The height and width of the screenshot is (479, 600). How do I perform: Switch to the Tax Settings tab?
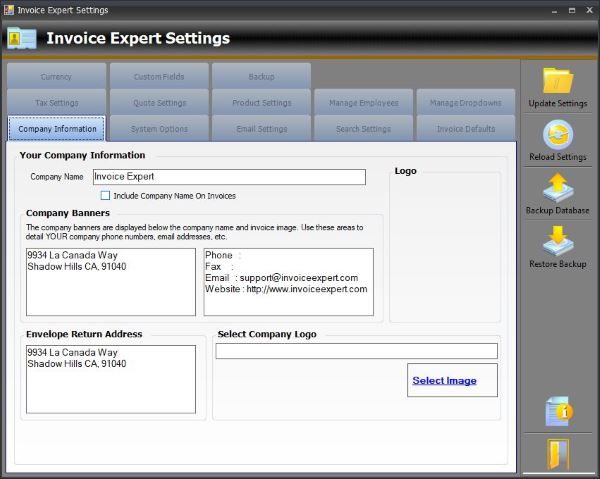point(56,103)
